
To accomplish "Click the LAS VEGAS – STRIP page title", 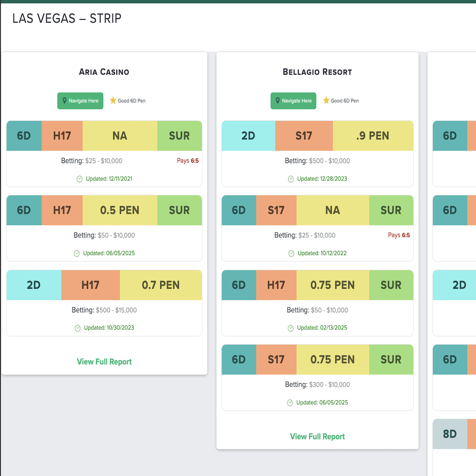I will (x=67, y=18).
